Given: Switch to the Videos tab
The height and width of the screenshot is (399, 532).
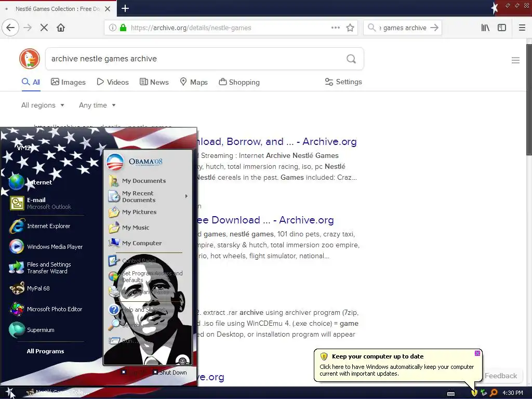Looking at the screenshot, I should [113, 82].
